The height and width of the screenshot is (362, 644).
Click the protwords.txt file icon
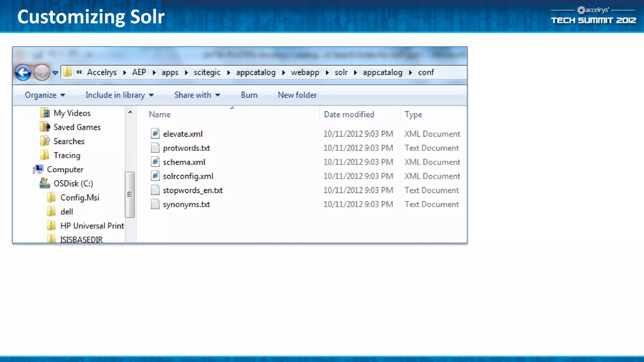click(x=155, y=148)
